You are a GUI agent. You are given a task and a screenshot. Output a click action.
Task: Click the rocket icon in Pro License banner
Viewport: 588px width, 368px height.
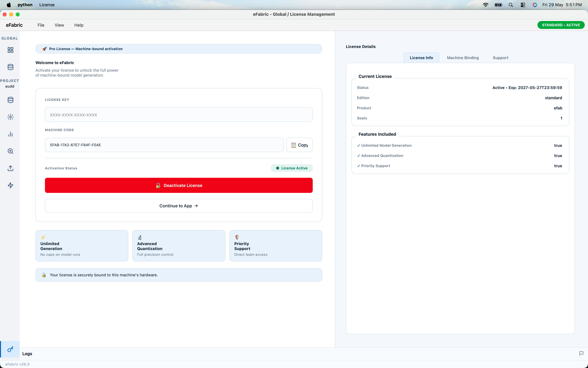[x=44, y=49]
